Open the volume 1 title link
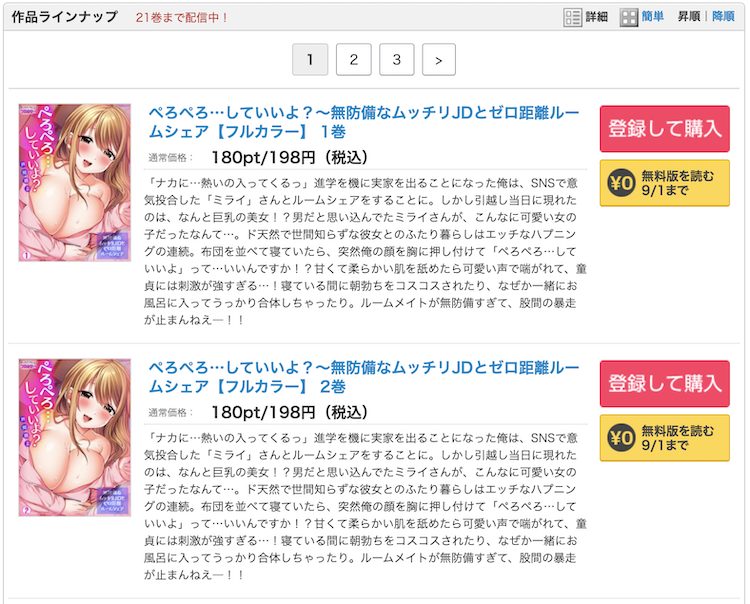The image size is (750, 604). 364,122
